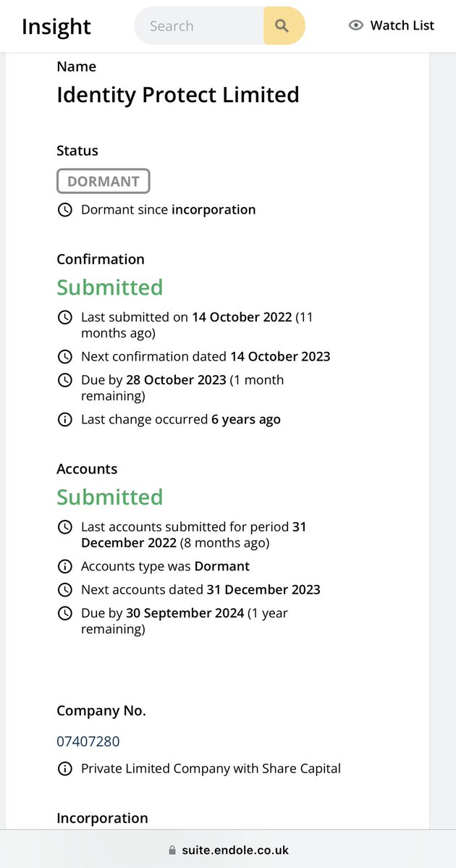Screen dimensions: 456x868
Task: Click clock icon by Last accounts submitted
Action: tap(64, 527)
